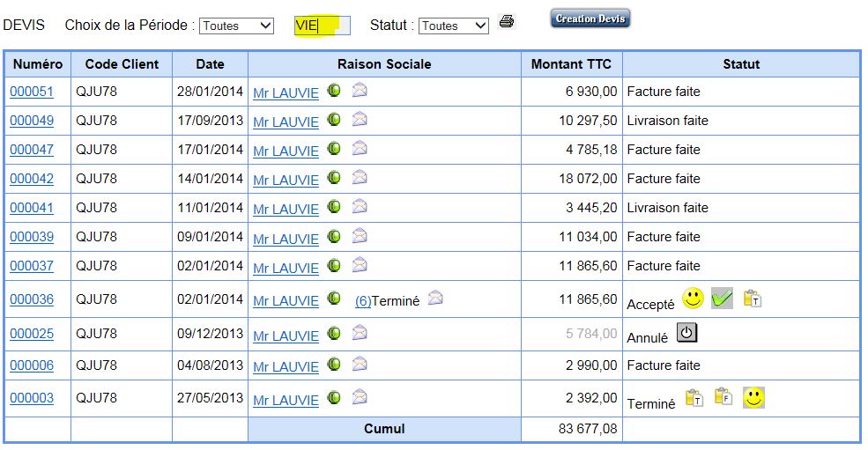Expand the Statut filter dropdown
This screenshot has height=450, width=868.
point(453,26)
